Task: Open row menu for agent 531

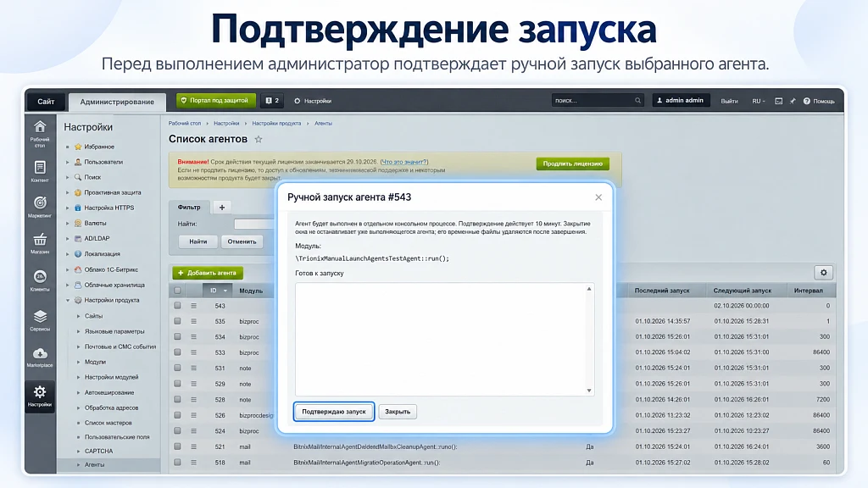Action: [x=194, y=368]
